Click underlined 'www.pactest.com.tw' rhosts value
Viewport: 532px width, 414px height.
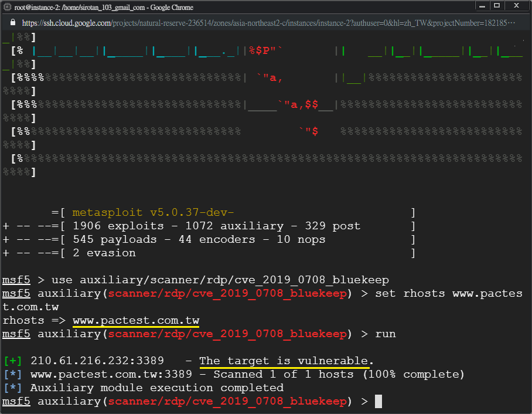pyautogui.click(x=136, y=321)
